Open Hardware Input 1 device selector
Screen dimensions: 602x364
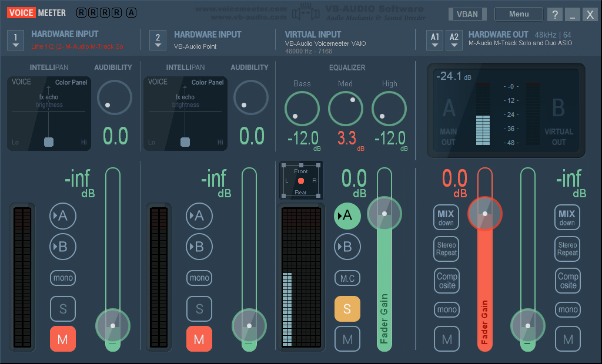pos(16,40)
